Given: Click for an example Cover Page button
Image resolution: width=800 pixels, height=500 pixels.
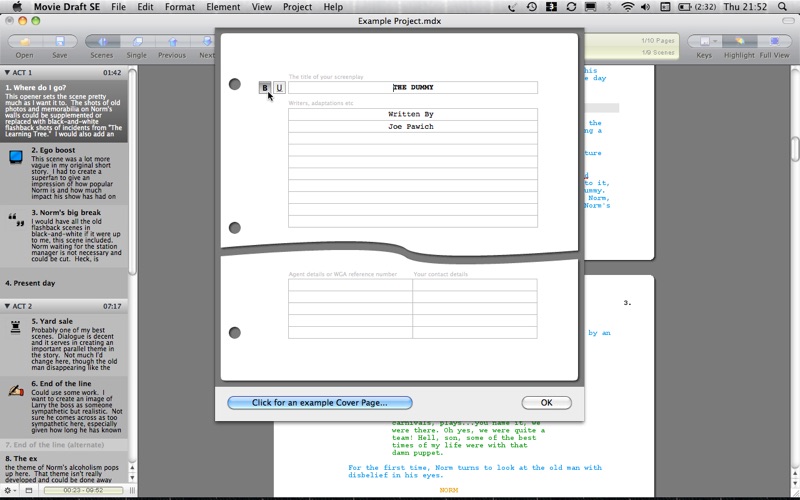Looking at the screenshot, I should [319, 402].
